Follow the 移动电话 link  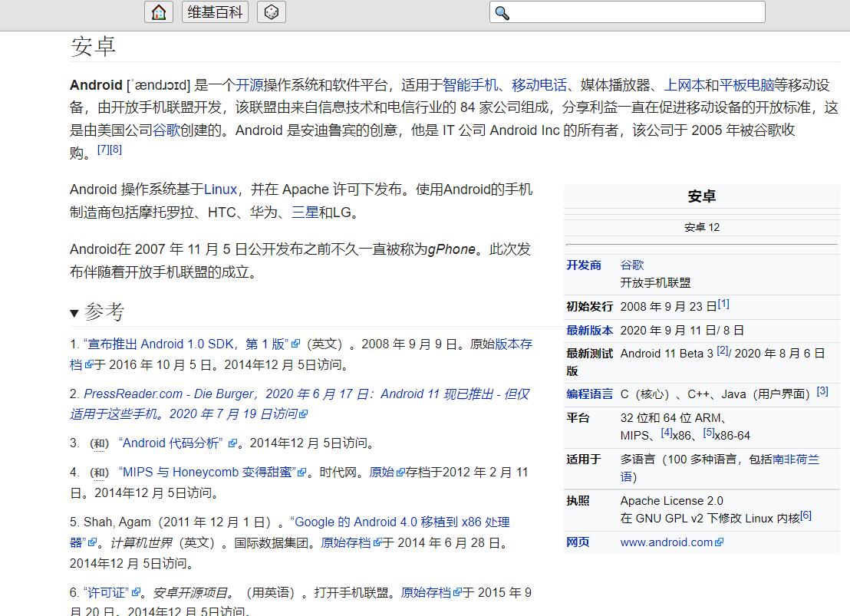tap(539, 85)
